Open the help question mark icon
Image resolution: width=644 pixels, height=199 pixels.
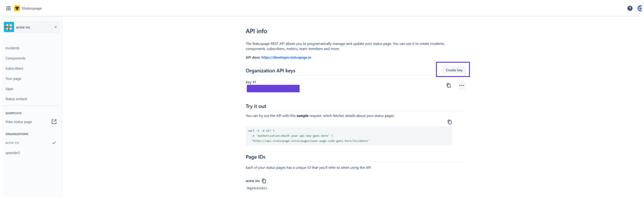point(630,8)
